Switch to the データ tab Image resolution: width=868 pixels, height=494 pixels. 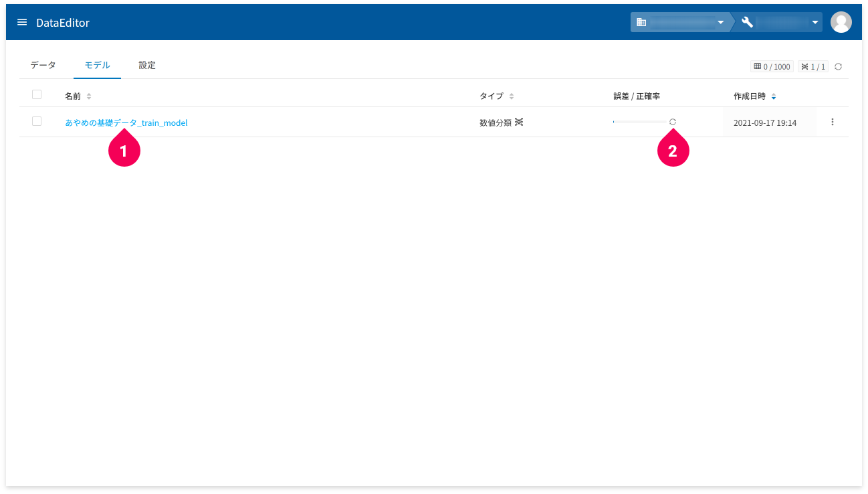(43, 65)
